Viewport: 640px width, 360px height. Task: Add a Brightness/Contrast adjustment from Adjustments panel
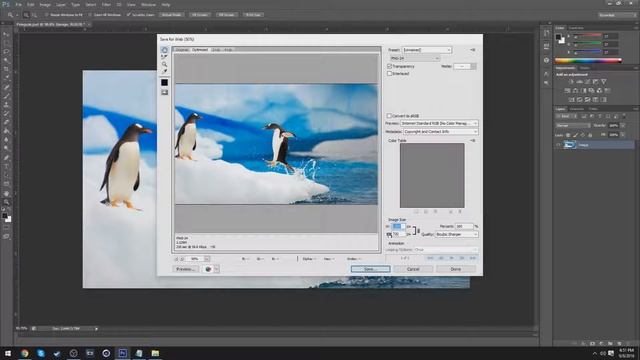571,82
